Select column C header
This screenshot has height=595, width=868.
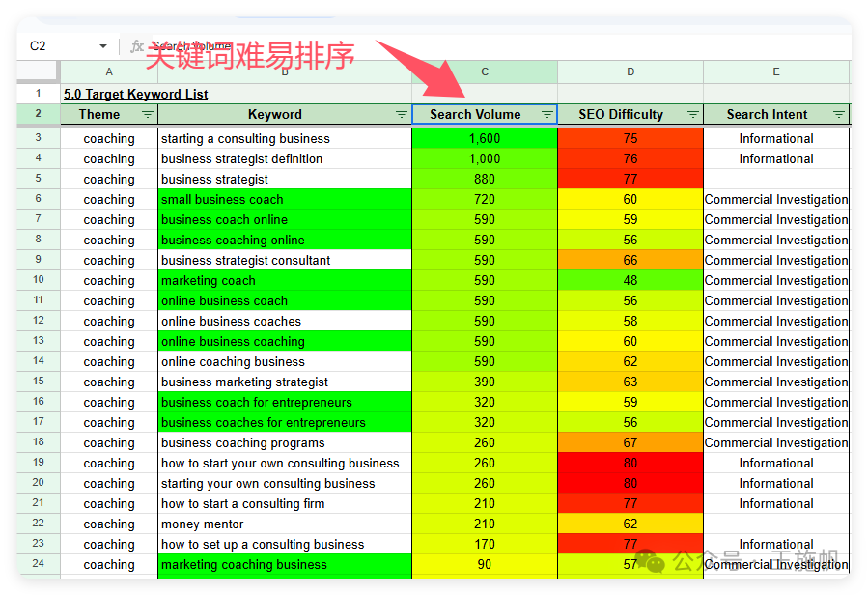click(x=485, y=71)
